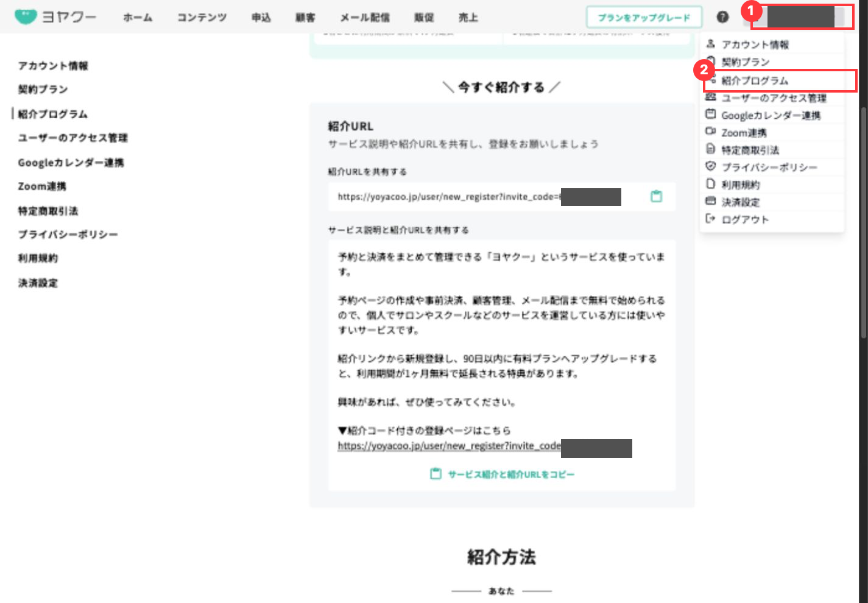Click the 紹介方法 heading

click(501, 557)
